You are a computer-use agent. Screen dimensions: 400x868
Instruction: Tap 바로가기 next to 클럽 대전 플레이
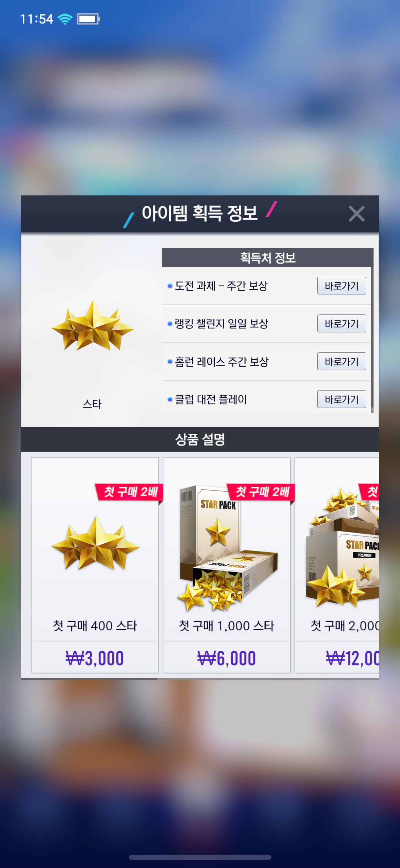click(x=341, y=399)
